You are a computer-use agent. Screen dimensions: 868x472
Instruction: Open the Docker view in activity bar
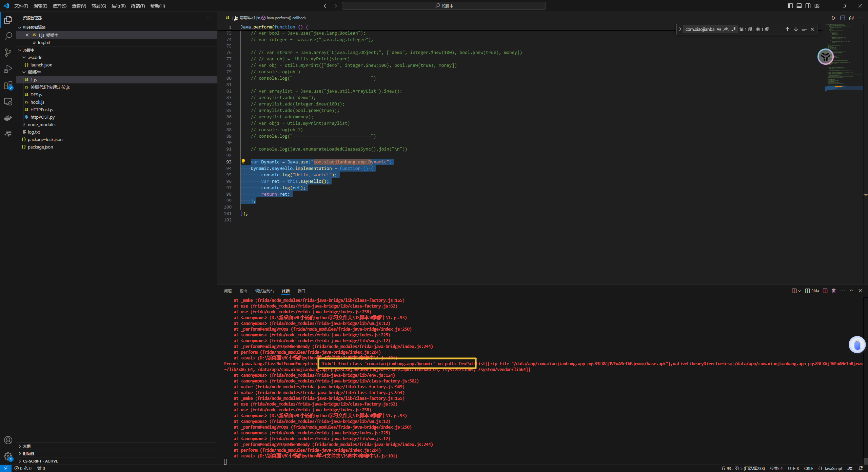point(8,118)
